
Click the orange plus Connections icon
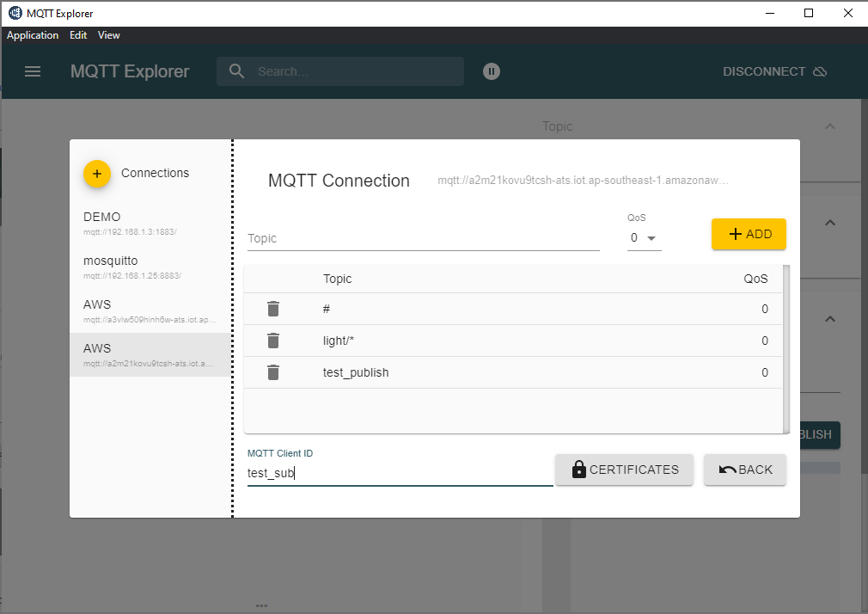[x=97, y=173]
